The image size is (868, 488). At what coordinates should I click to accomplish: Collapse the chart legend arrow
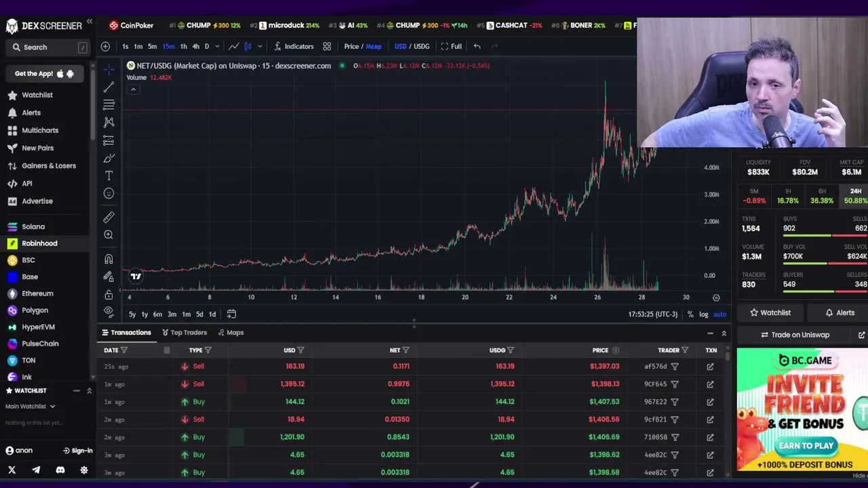click(x=133, y=89)
